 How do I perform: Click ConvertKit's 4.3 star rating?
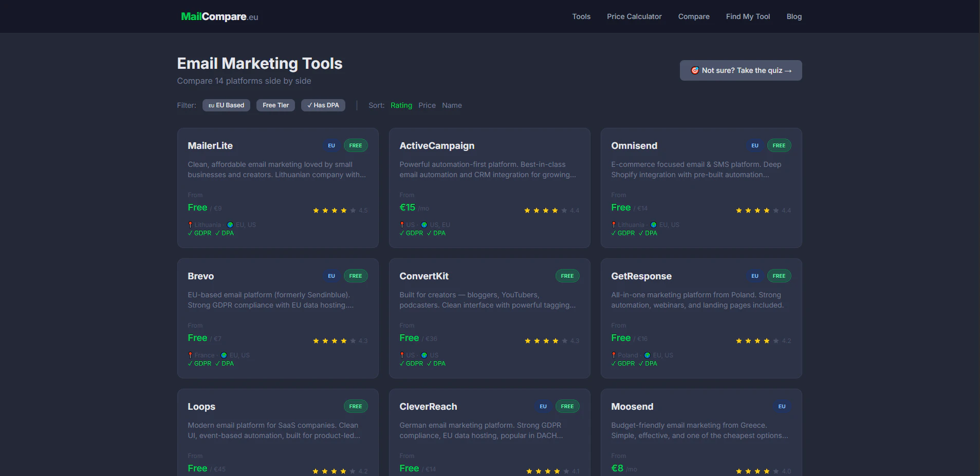point(552,341)
